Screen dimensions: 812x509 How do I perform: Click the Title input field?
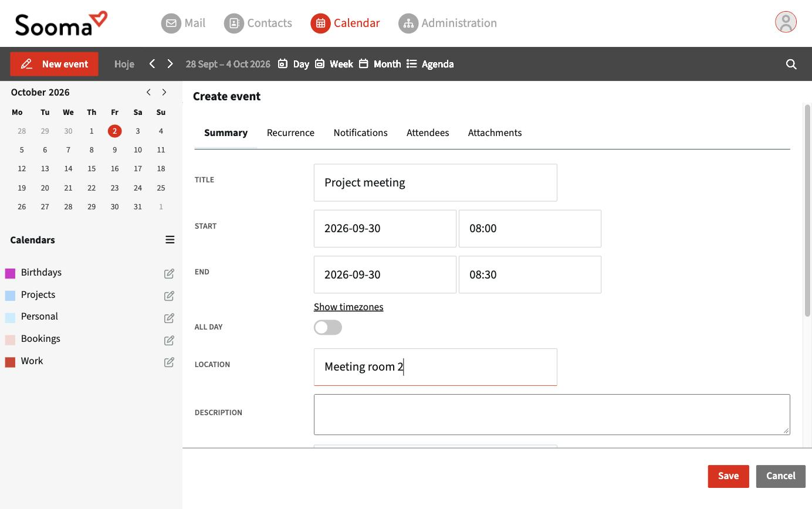click(x=435, y=182)
